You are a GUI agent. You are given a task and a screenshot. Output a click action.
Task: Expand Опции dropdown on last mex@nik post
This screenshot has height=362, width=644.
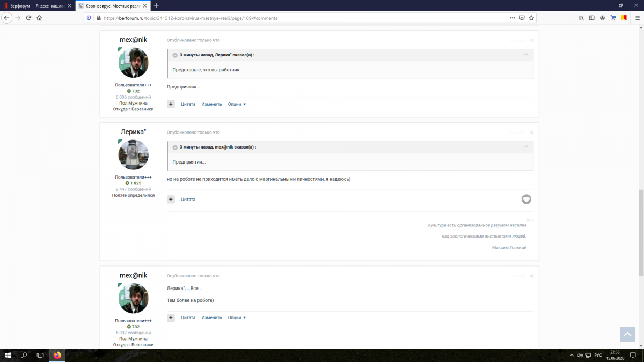(x=237, y=317)
